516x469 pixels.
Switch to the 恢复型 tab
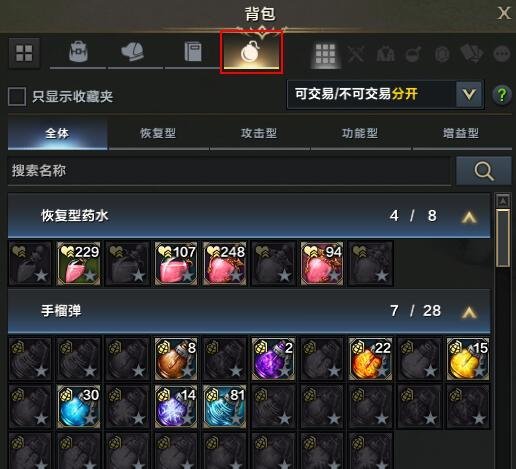158,134
